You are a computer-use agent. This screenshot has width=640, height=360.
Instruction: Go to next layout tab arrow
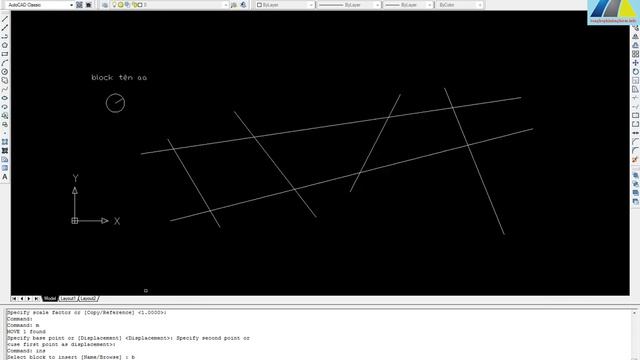point(29,299)
